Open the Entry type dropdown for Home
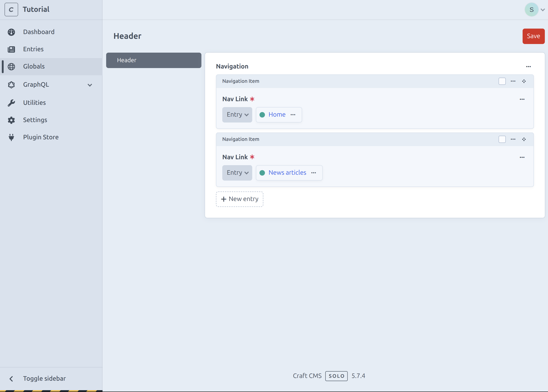 [x=237, y=115]
